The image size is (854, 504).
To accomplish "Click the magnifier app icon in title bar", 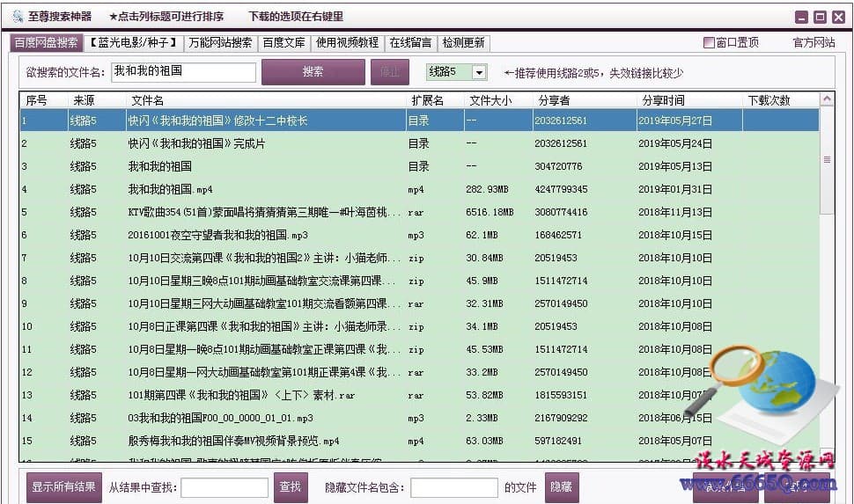I will tap(18, 17).
